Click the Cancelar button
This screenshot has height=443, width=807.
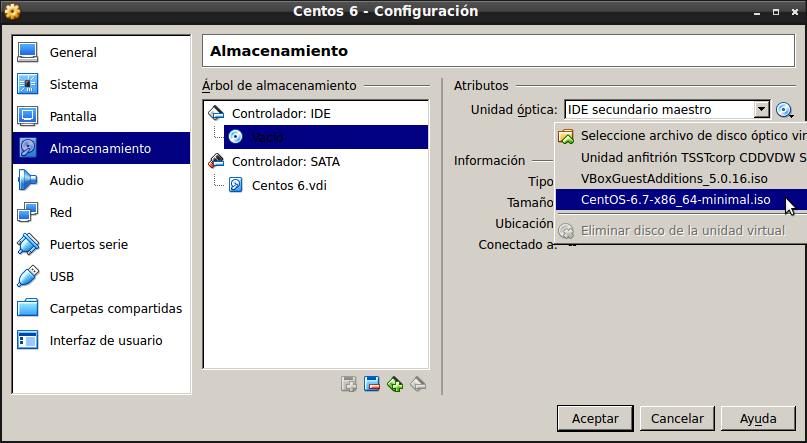click(x=677, y=418)
